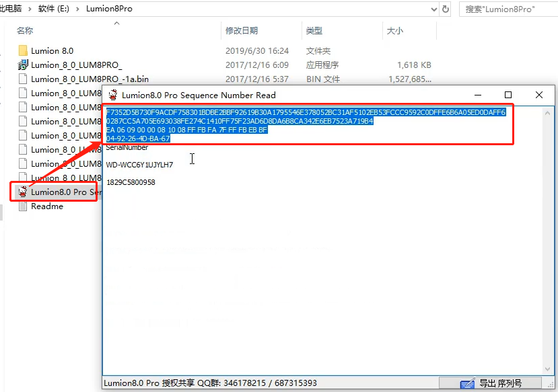Screen dimensions: 558x392
Task: Open the address bar history dropdown
Action: (x=434, y=9)
